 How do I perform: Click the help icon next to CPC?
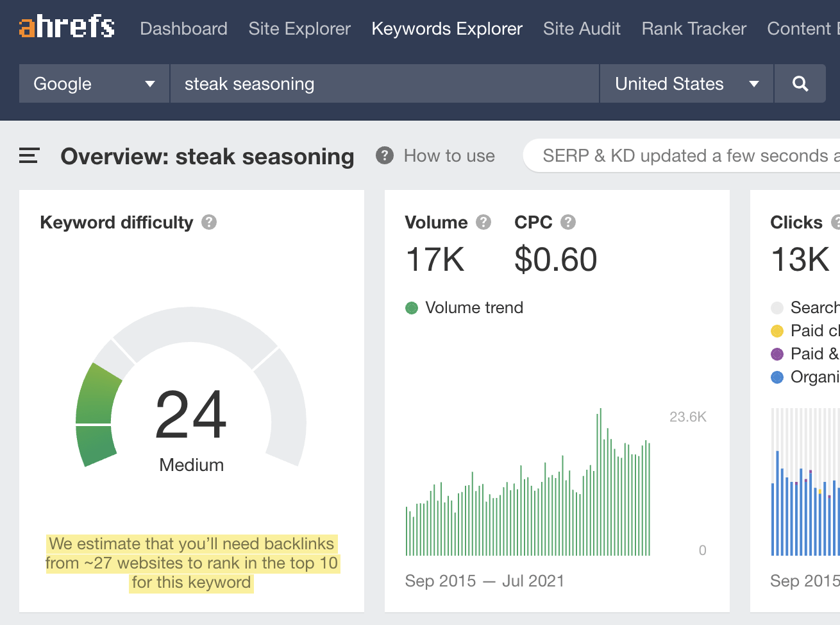pyautogui.click(x=567, y=222)
